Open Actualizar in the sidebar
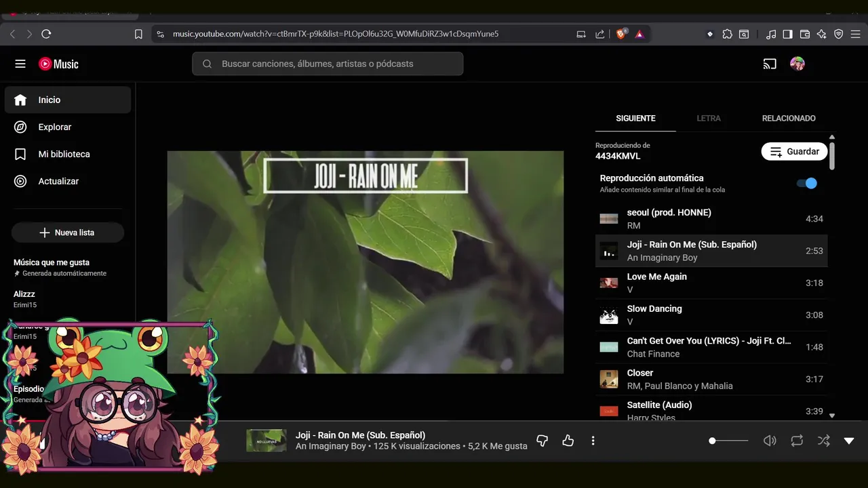The width and height of the screenshot is (868, 488). pyautogui.click(x=68, y=181)
